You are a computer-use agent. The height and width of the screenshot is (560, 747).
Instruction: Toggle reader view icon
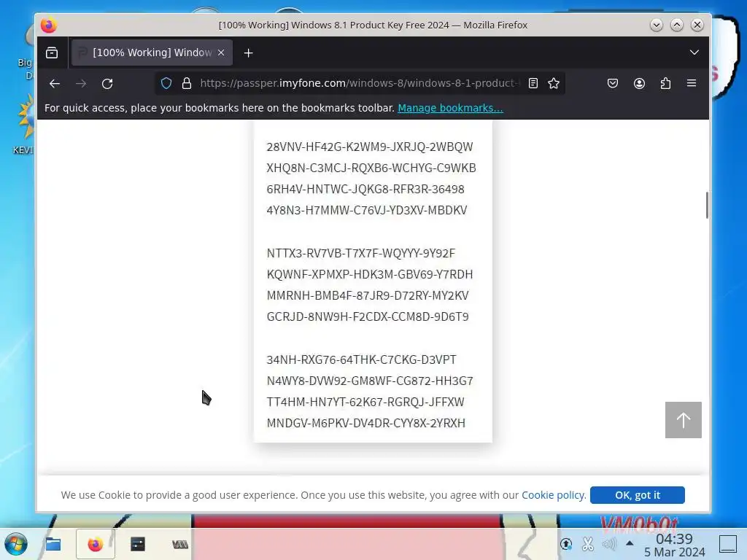533,83
